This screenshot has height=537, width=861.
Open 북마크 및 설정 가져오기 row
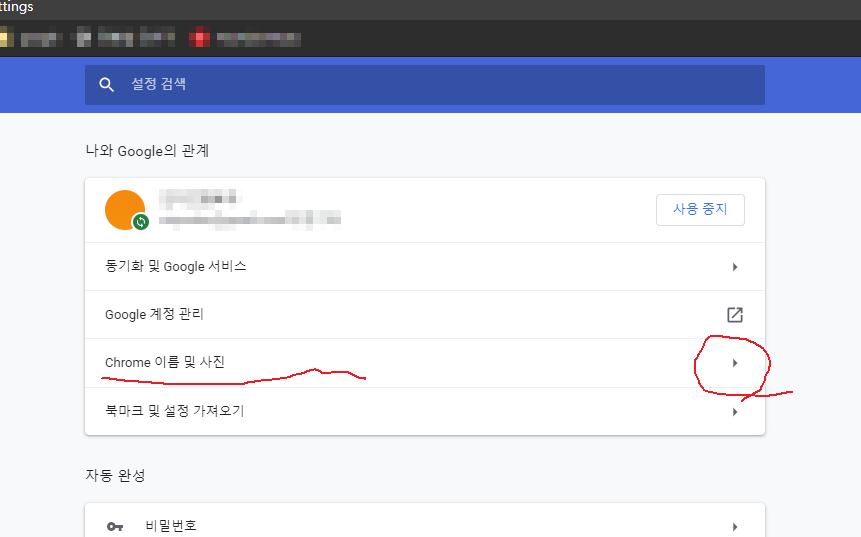424,411
